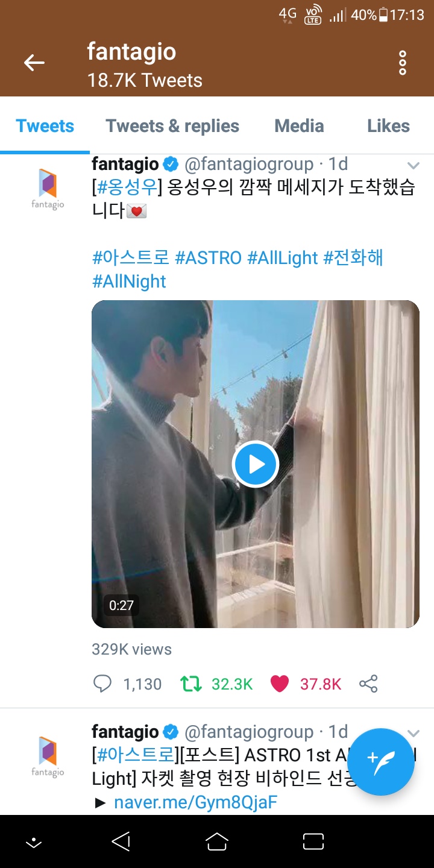Tap the Android home navigation button
The image size is (434, 868).
tap(217, 841)
